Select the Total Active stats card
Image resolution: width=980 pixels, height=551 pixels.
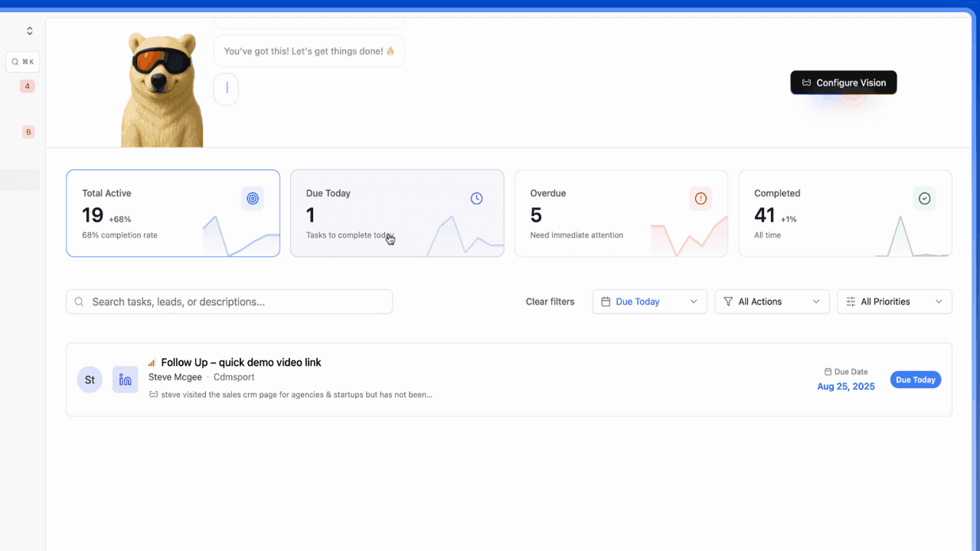pos(173,213)
